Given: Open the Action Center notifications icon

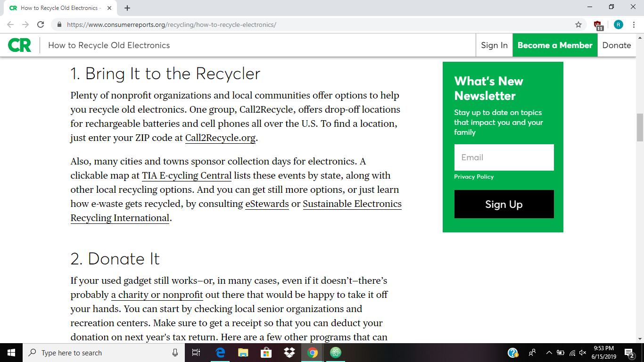Looking at the screenshot, I should tap(629, 353).
